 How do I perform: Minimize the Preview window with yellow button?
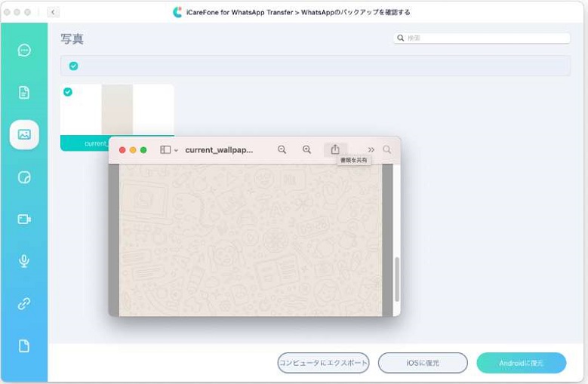(133, 150)
